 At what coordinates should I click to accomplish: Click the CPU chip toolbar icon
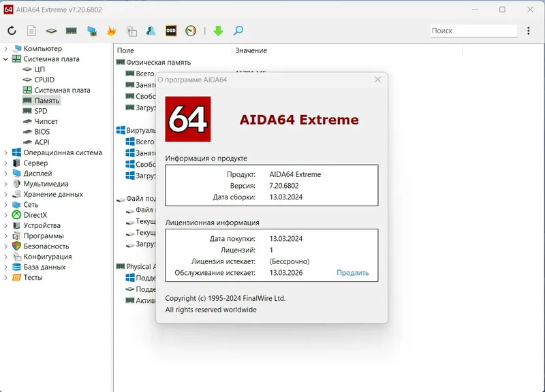pyautogui.click(x=51, y=31)
